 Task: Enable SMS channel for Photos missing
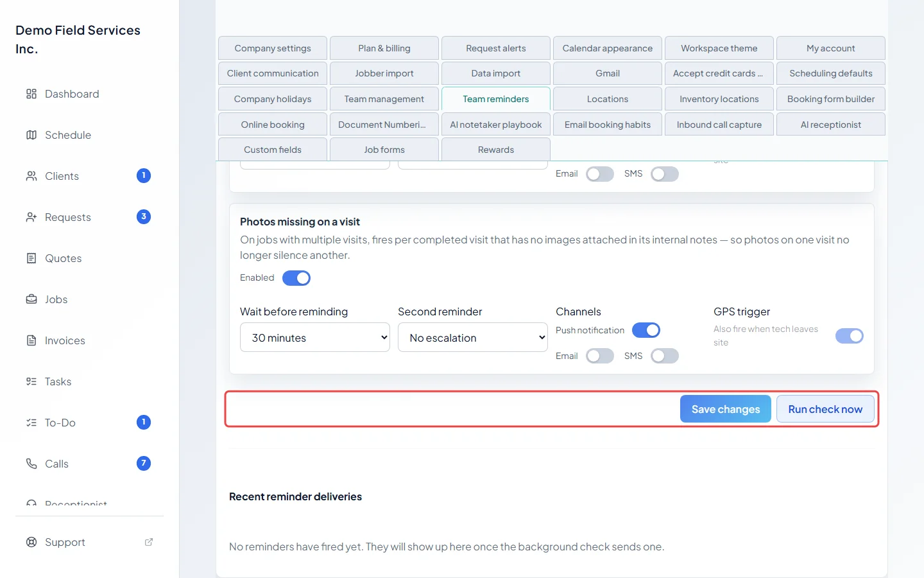(x=665, y=356)
